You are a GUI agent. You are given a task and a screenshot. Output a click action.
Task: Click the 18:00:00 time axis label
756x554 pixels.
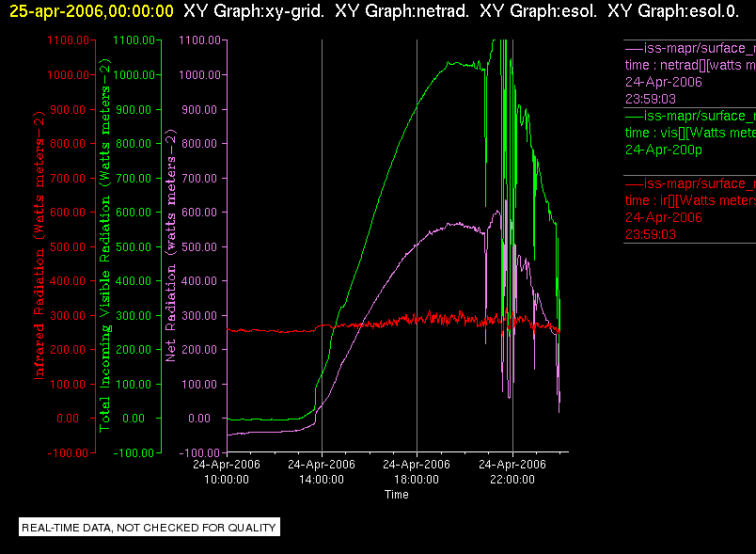(417, 480)
